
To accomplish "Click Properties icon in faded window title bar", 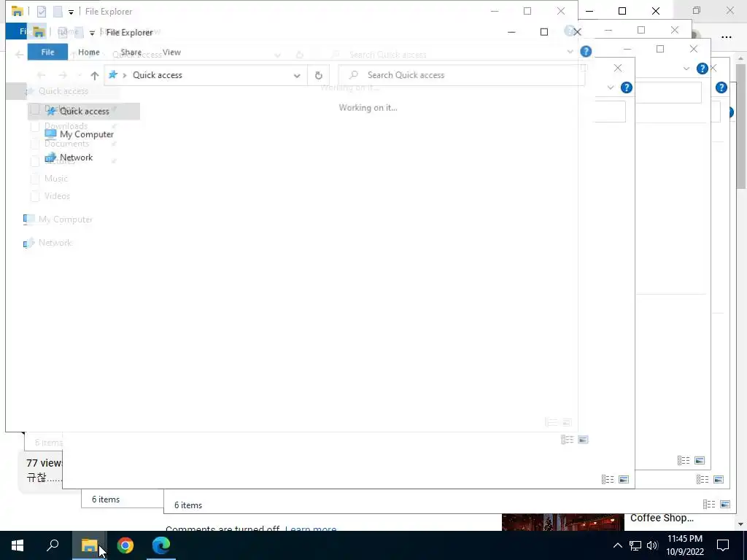I will coord(42,12).
